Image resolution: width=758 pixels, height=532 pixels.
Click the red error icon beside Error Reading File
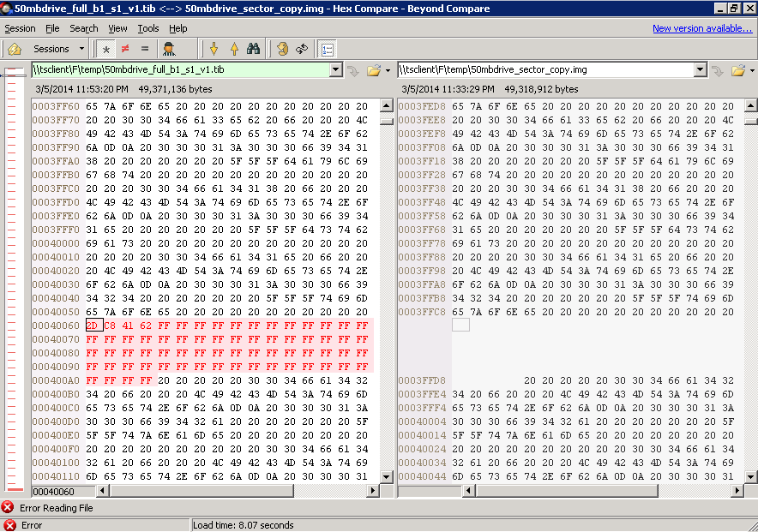point(7,507)
